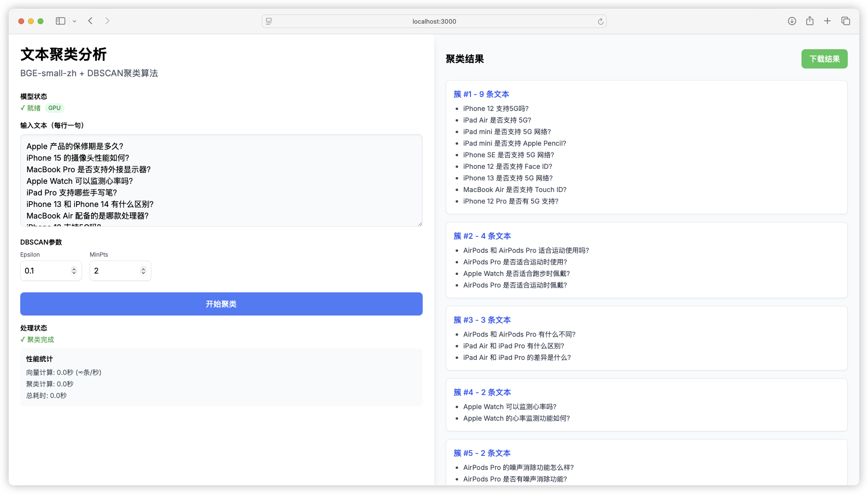Click 'iPhone 12 是否支持 Face ID?'
868x494 pixels.
pos(507,166)
